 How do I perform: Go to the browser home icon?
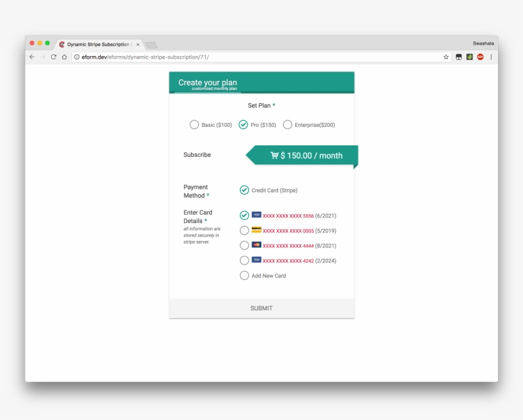pyautogui.click(x=64, y=57)
